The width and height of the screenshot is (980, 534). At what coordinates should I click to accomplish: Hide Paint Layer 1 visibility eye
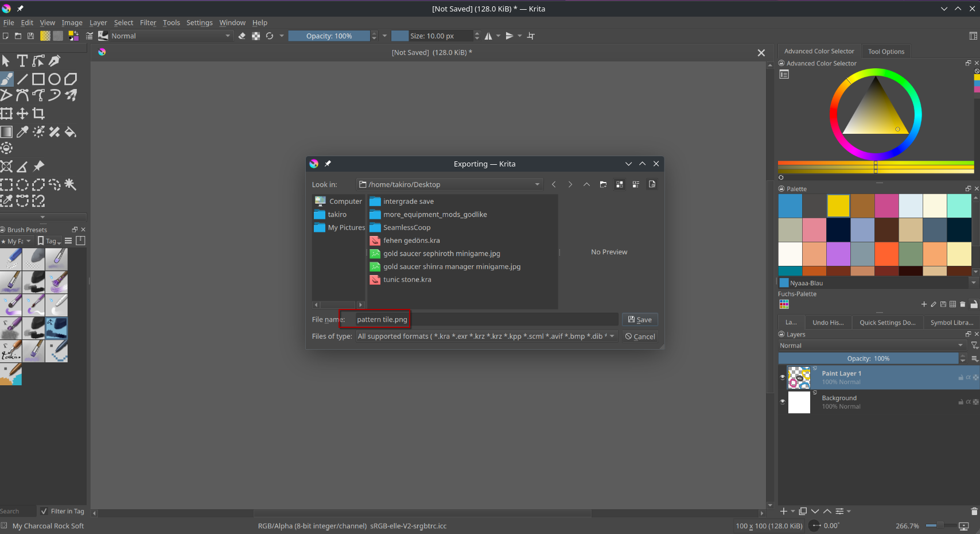pyautogui.click(x=783, y=377)
